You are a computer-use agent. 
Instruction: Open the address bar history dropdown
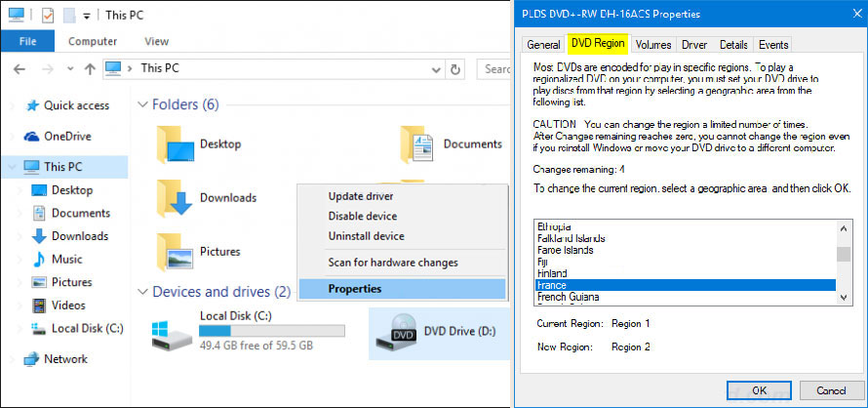[x=435, y=69]
